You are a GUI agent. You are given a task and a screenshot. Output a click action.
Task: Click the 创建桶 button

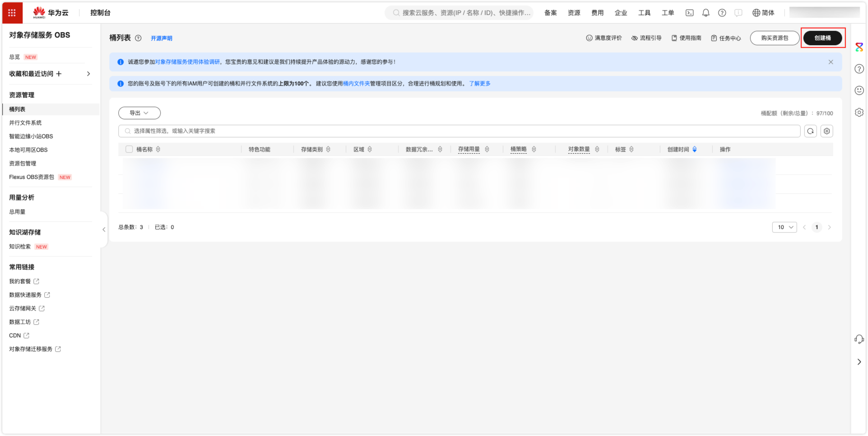[822, 38]
